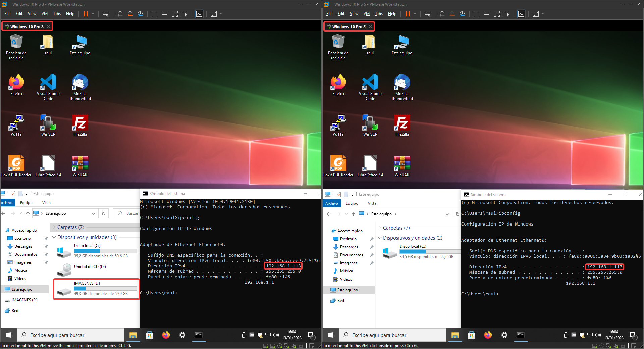Take a snapshot of Windows 10 Pro 5
Viewport: 644px width, 349px height.
[x=442, y=14]
